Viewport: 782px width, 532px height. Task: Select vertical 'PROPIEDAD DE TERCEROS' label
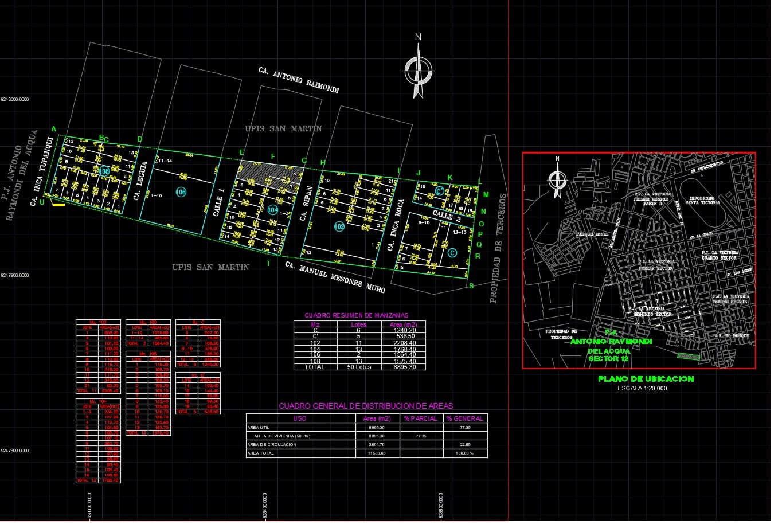496,248
